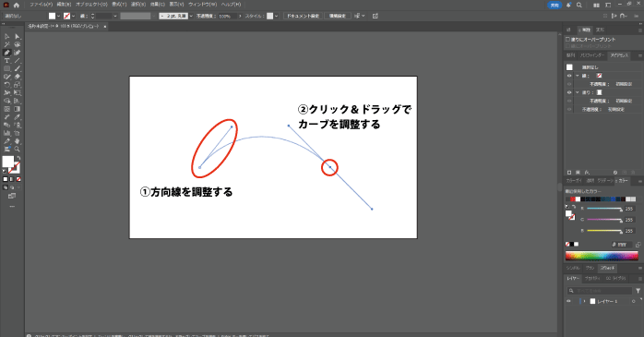Collapse the fill (塗り) row chevron in Appearance
The image size is (644, 337).
(x=577, y=92)
